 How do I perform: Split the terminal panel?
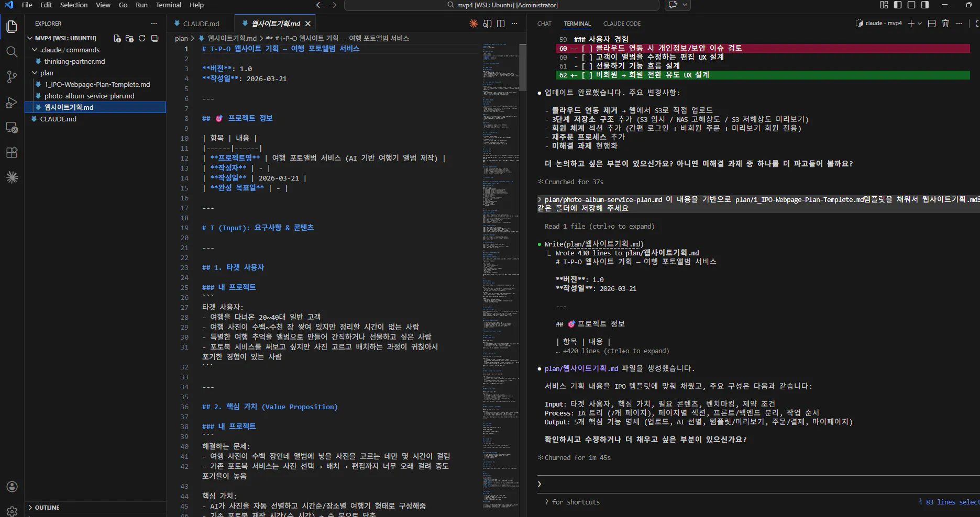(932, 24)
